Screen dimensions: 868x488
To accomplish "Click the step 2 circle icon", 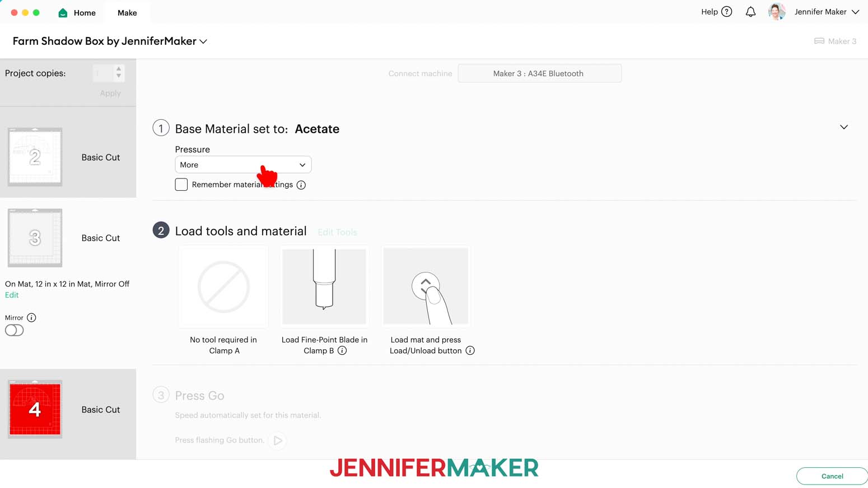I will 161,231.
